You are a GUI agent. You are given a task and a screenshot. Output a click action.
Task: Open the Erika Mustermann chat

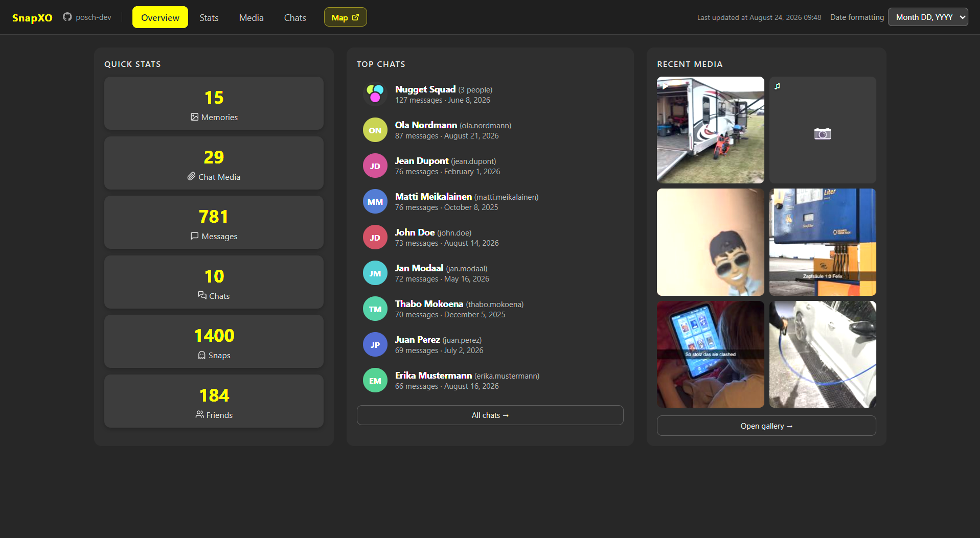(x=490, y=381)
